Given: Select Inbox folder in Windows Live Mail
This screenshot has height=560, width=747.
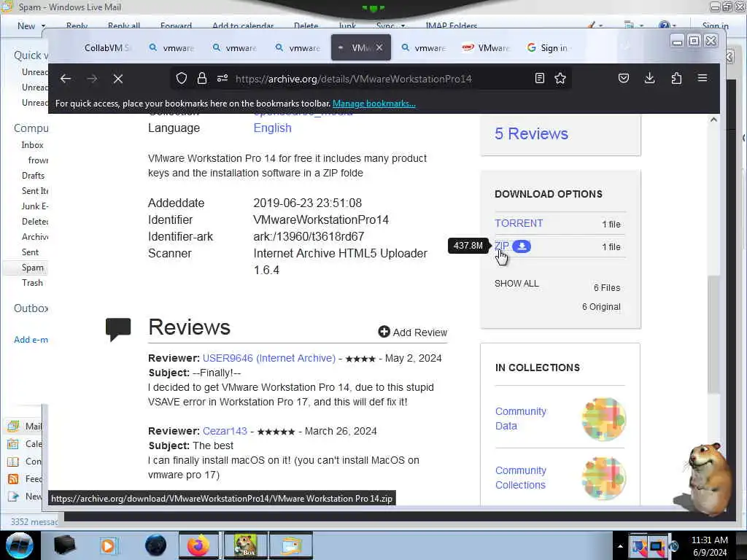Looking at the screenshot, I should [32, 145].
